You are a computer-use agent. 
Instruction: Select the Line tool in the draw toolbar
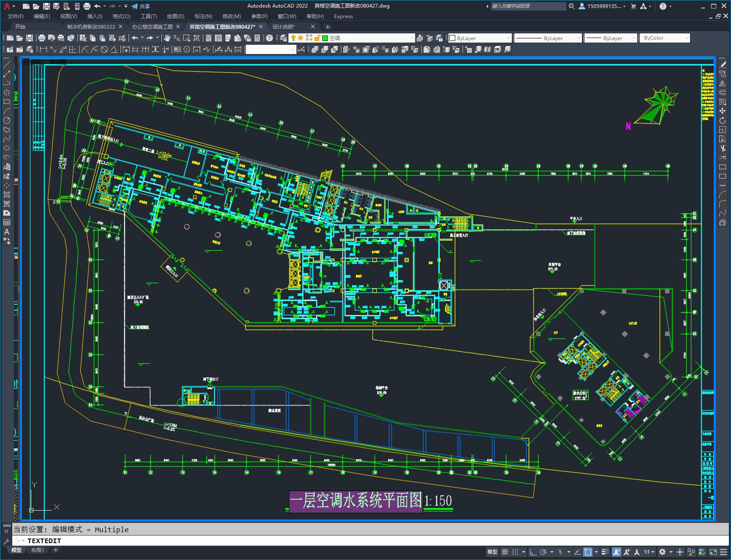[x=7, y=65]
